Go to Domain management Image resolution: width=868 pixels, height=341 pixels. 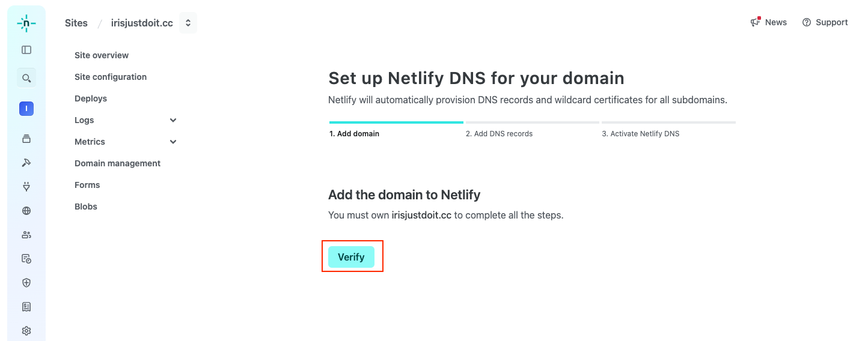coord(117,163)
